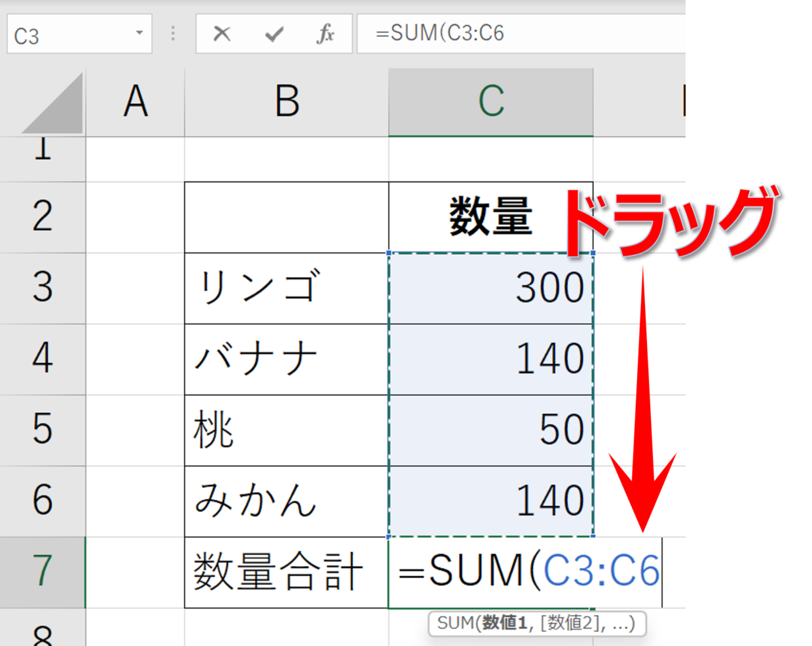Confirm the formula with checkmark icon

coord(274,33)
